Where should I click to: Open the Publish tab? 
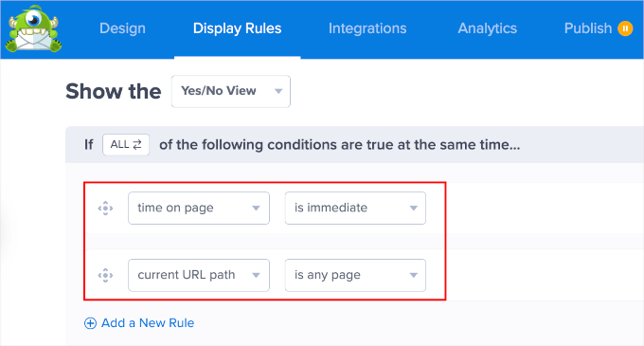[x=588, y=28]
